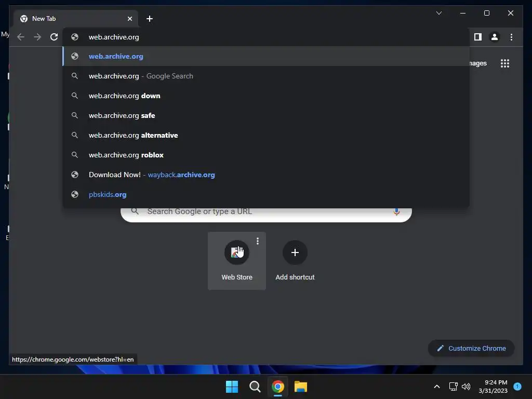Pick the web.archive.org safe suggestion
532x399 pixels.
coord(266,115)
